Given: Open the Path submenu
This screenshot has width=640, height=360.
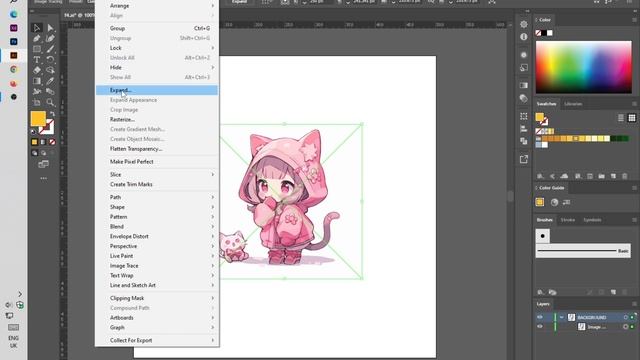Looking at the screenshot, I should point(157,197).
